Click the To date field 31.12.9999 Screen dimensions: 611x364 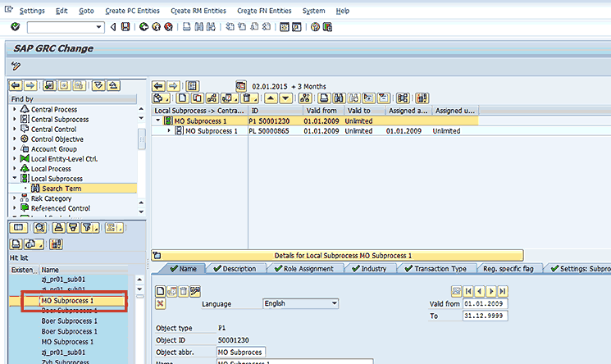pos(486,316)
